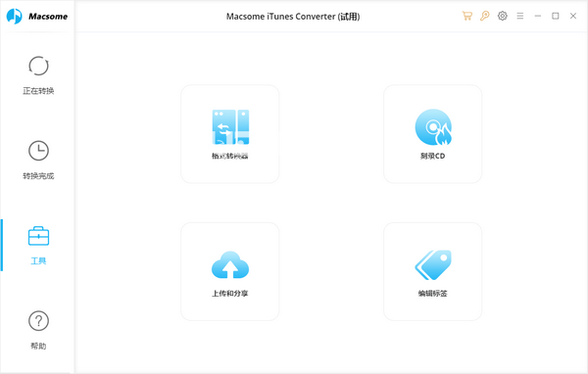
Task: Click the 编辑标签 card label
Action: click(x=433, y=294)
